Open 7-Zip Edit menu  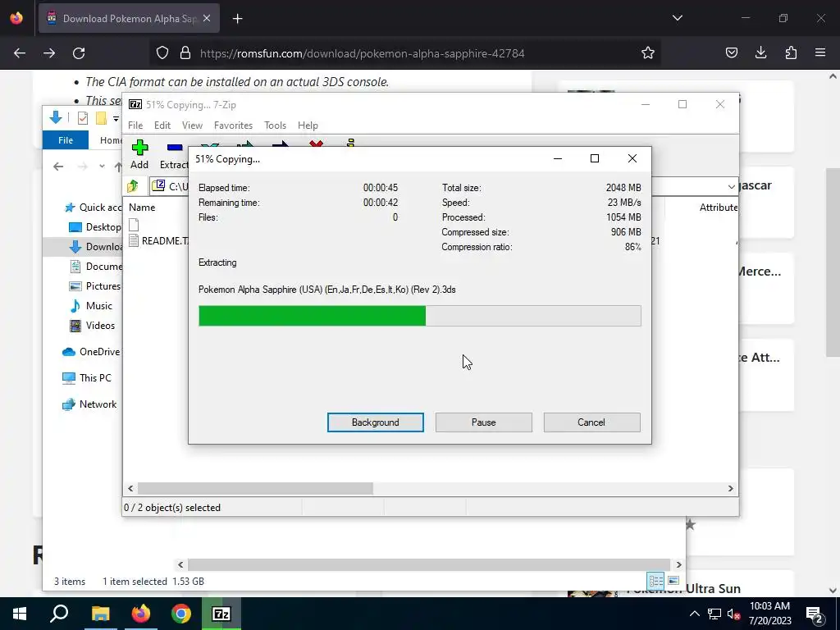[x=162, y=126]
